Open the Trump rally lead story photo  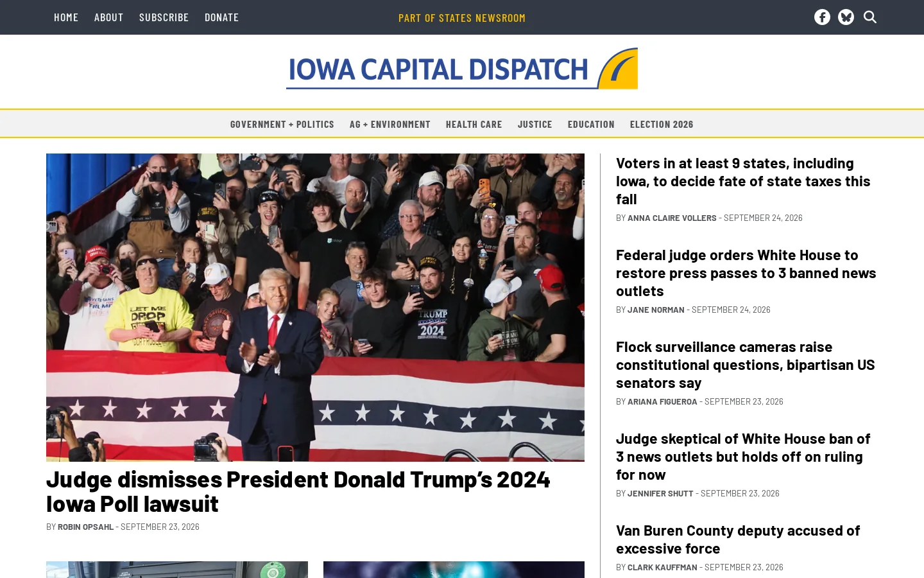[315, 308]
